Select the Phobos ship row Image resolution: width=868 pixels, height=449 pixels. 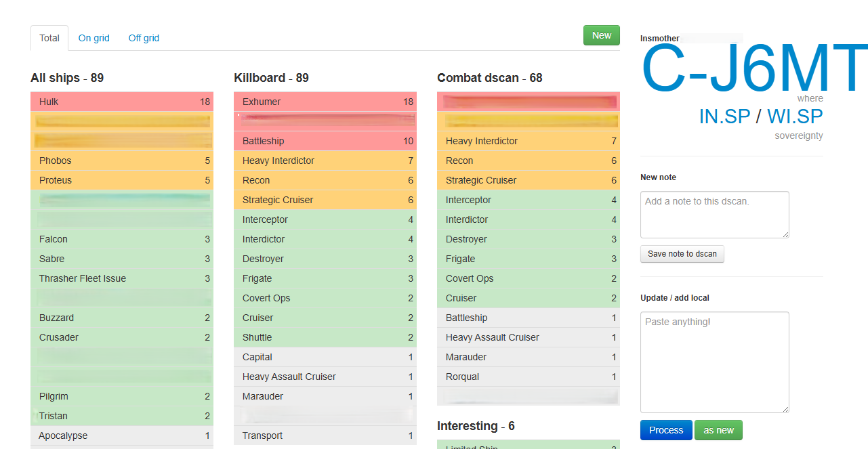[122, 161]
